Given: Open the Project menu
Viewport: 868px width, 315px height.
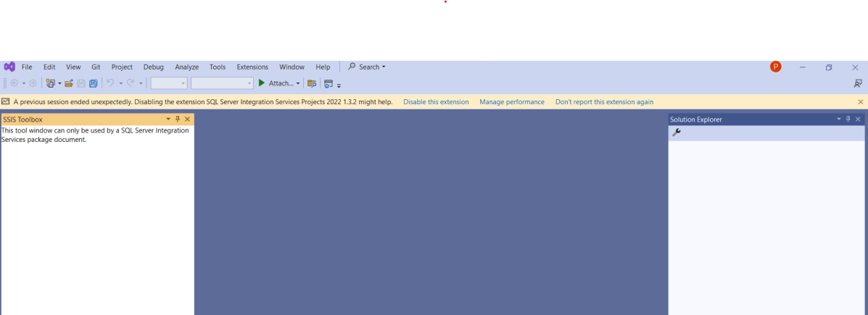Looking at the screenshot, I should (x=122, y=67).
